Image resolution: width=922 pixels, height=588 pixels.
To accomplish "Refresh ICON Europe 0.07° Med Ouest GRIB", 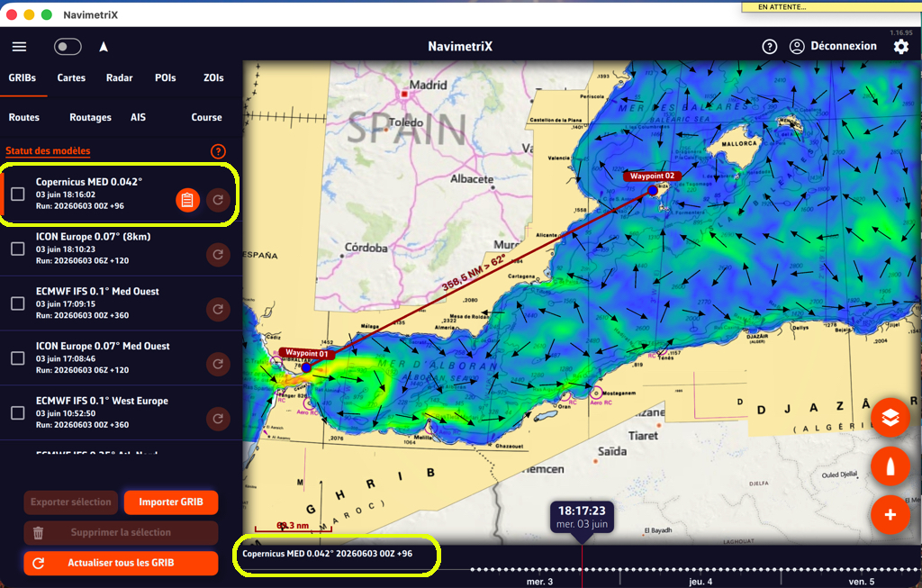I will (x=218, y=364).
